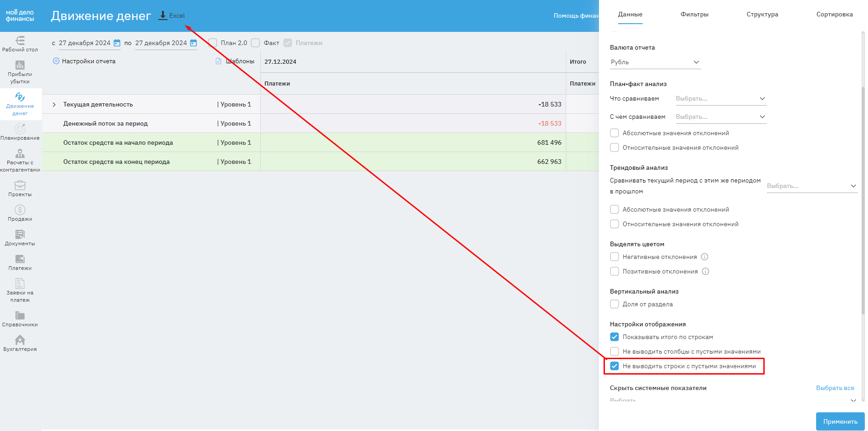The height and width of the screenshot is (431, 868).
Task: Enable Негативные отклонения color highlighting
Action: 614,257
